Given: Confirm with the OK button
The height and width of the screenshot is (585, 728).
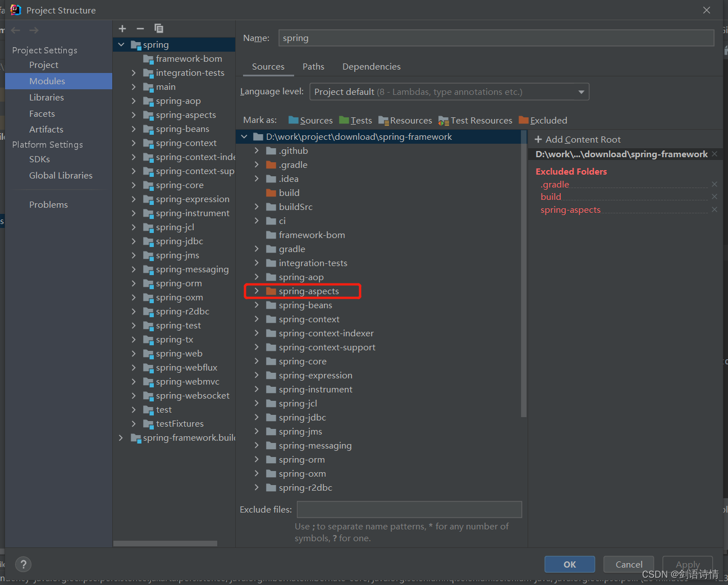Looking at the screenshot, I should tap(570, 564).
